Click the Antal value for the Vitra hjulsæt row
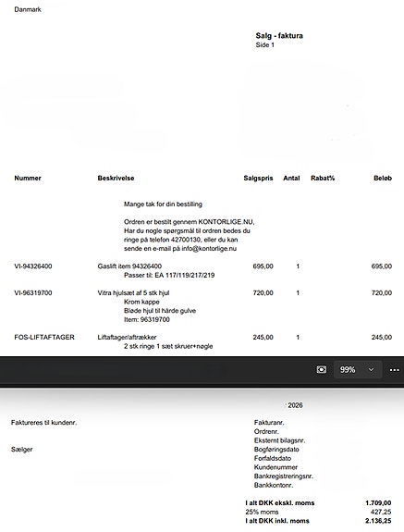 (x=298, y=292)
